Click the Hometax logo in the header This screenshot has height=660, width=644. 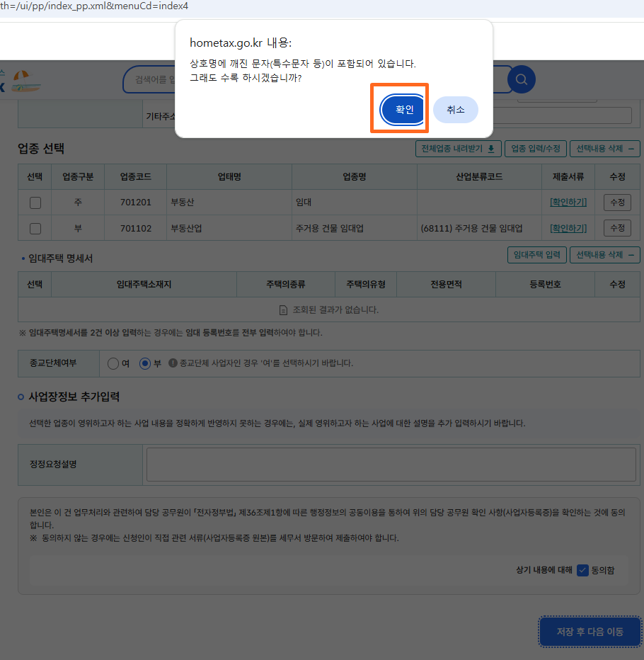pyautogui.click(x=27, y=79)
